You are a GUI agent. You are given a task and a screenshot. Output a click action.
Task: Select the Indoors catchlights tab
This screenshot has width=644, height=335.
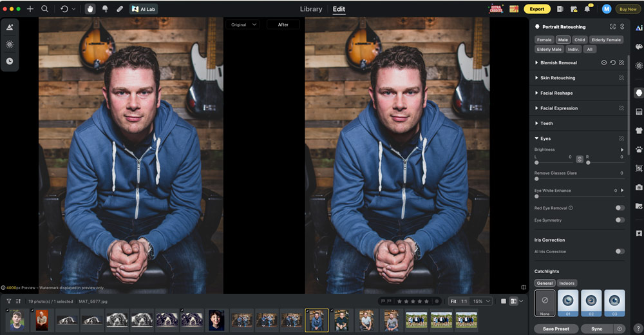(x=567, y=283)
